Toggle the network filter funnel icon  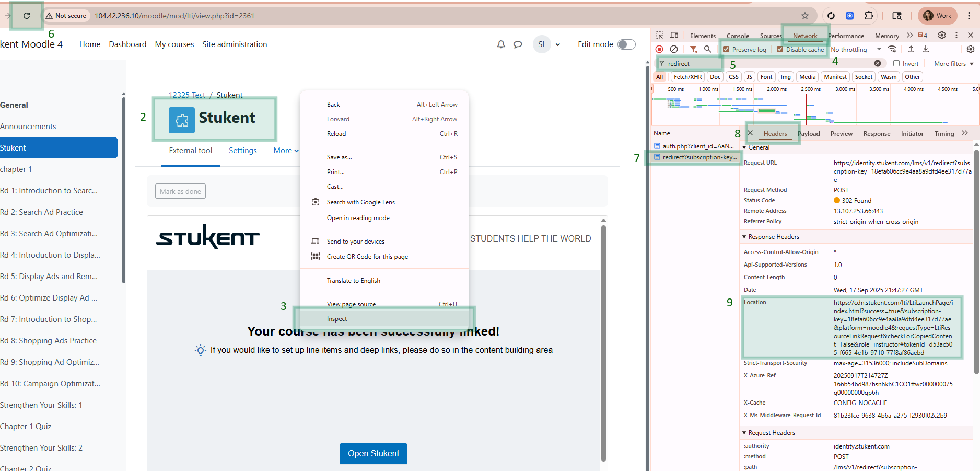(693, 49)
